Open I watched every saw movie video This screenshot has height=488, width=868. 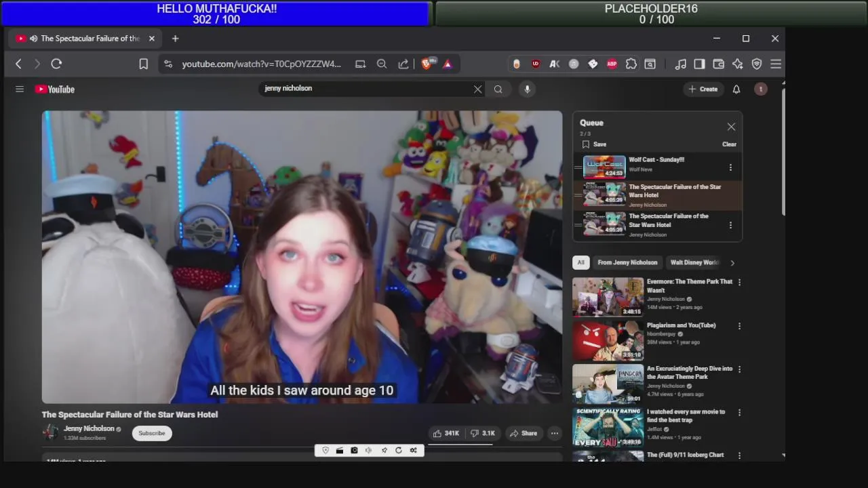tap(686, 415)
